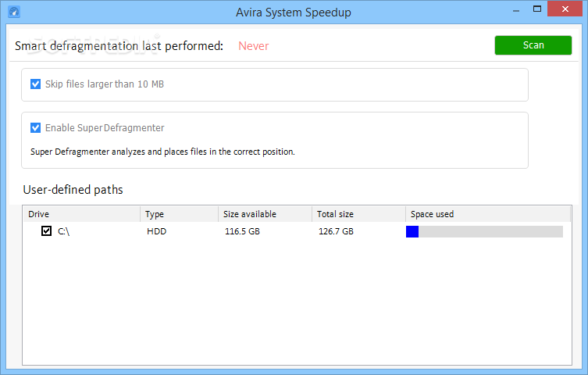Minimize the Avira System Speedup window
This screenshot has width=588, height=375.
(516, 10)
